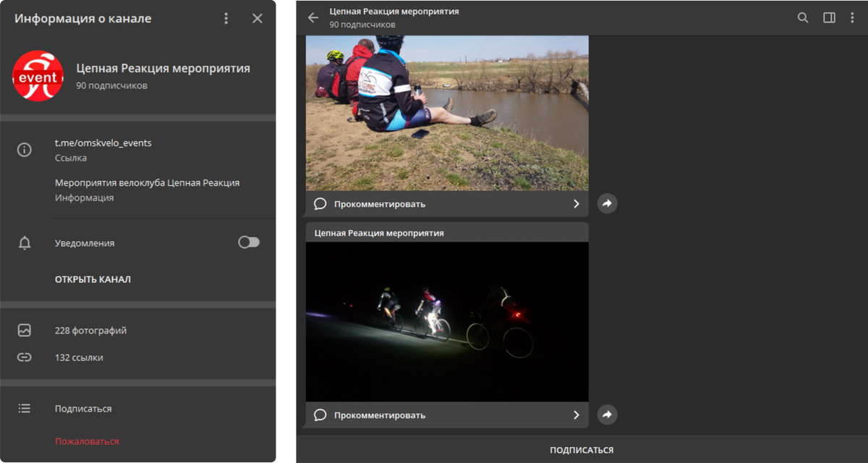Screen dimensions: 868x463
Task: Search in the channel with the magnifier icon
Action: (803, 18)
